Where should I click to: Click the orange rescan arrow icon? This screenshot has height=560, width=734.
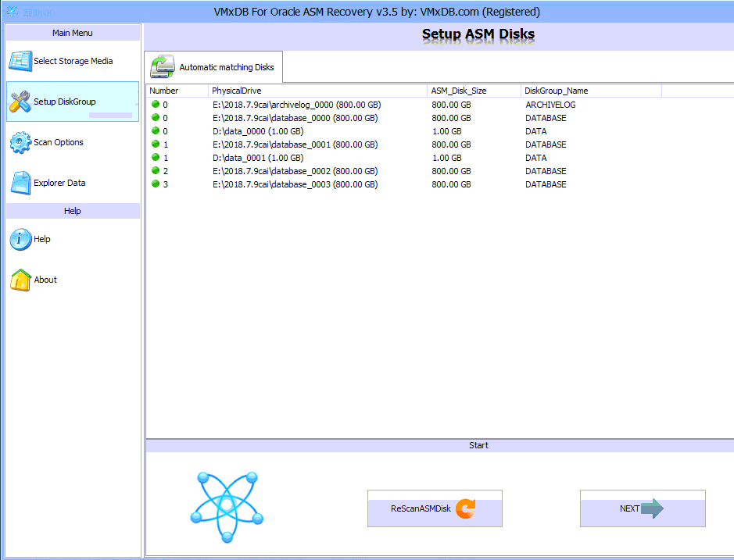coord(466,508)
